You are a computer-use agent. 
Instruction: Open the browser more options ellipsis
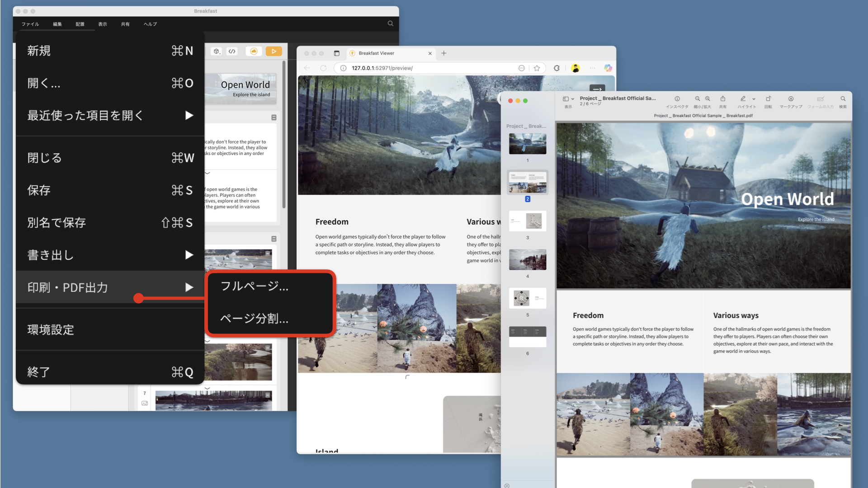(x=592, y=68)
